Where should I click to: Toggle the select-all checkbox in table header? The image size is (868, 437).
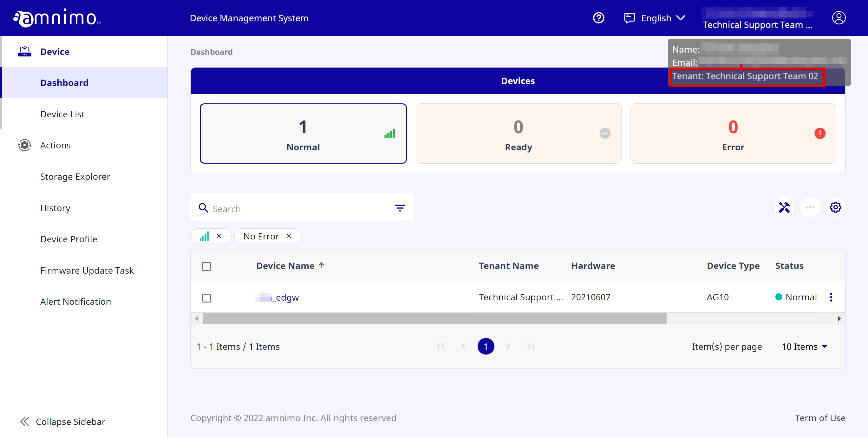(x=206, y=266)
